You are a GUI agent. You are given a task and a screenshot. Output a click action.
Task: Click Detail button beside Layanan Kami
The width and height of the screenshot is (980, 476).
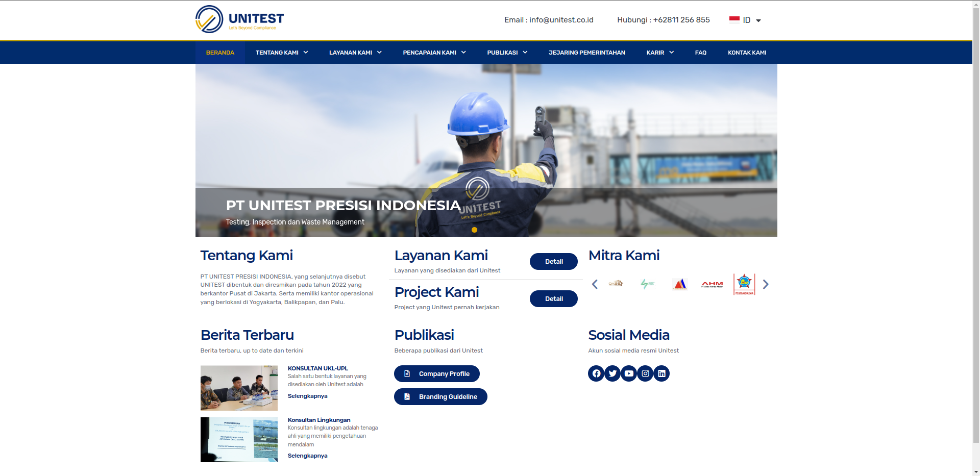(553, 261)
